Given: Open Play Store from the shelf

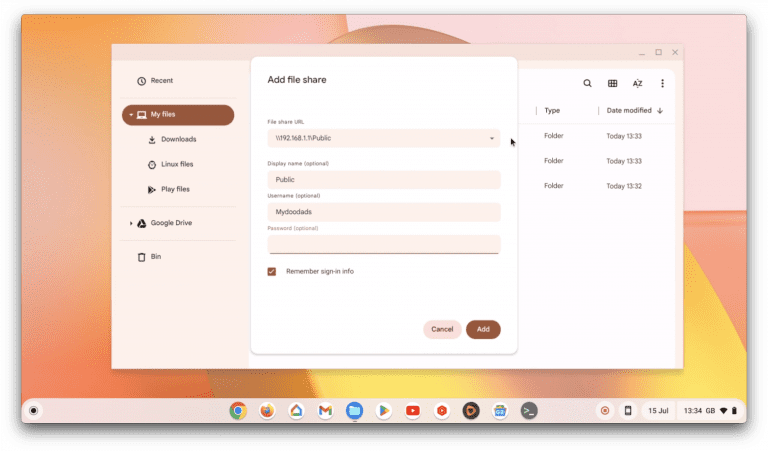Looking at the screenshot, I should [x=384, y=411].
